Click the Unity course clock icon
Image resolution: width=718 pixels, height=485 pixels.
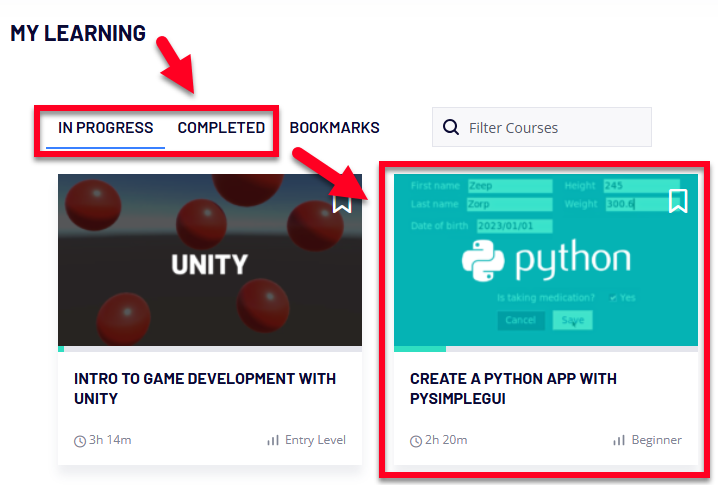tap(80, 441)
